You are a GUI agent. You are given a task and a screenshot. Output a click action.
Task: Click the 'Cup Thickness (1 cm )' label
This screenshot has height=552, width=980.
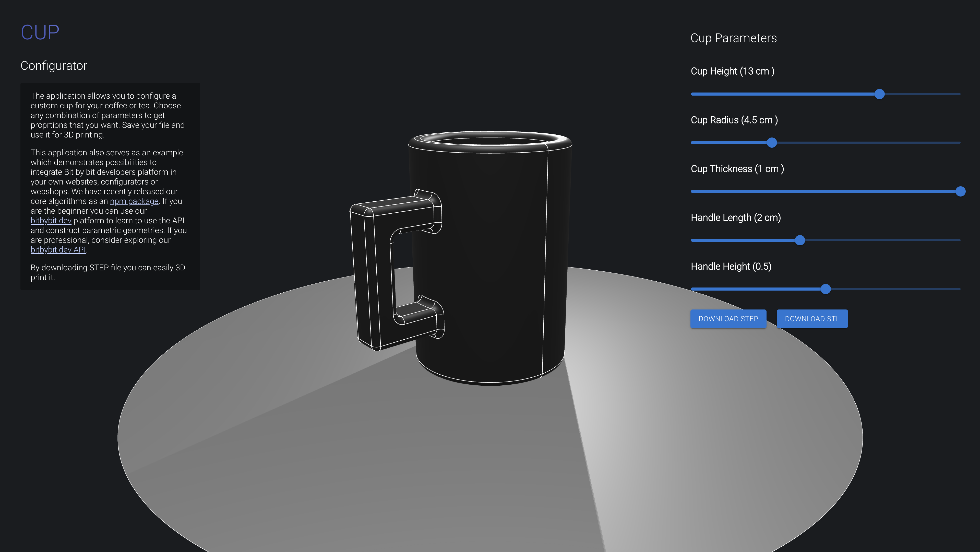[737, 169]
